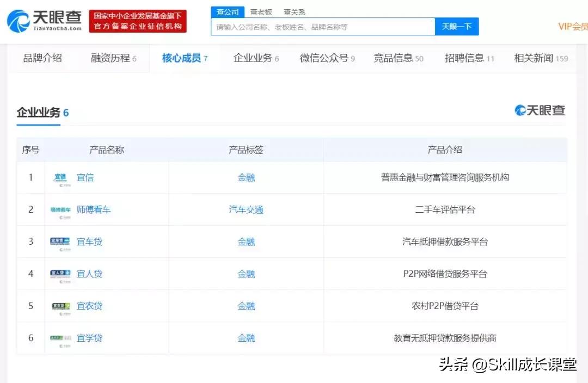Open the 招聘信息 tab
This screenshot has width=588, height=383.
click(x=466, y=60)
